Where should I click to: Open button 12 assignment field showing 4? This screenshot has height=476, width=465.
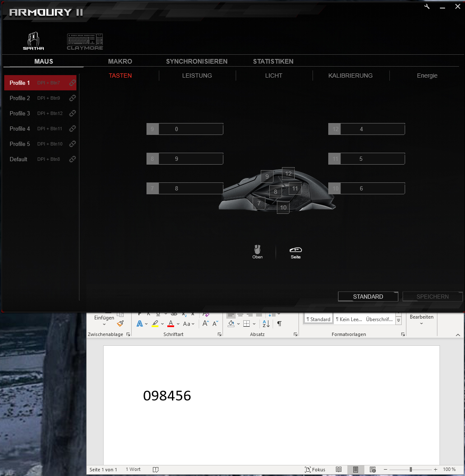point(366,129)
